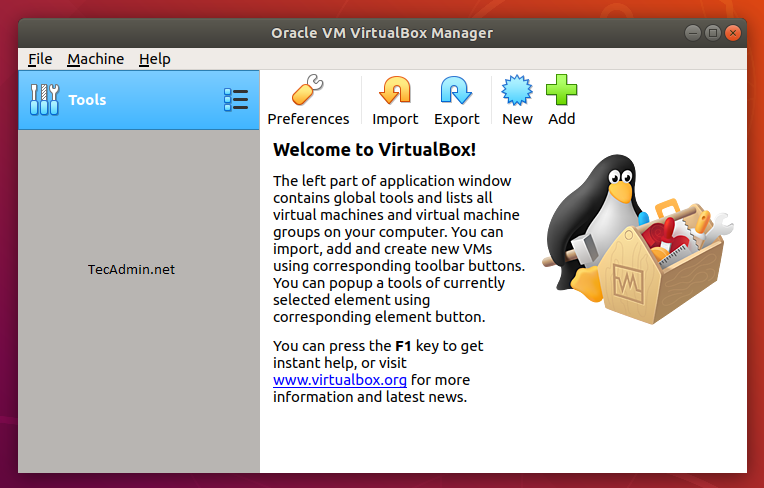
Task: Create a VM with the New starburst icon
Action: coord(517,90)
